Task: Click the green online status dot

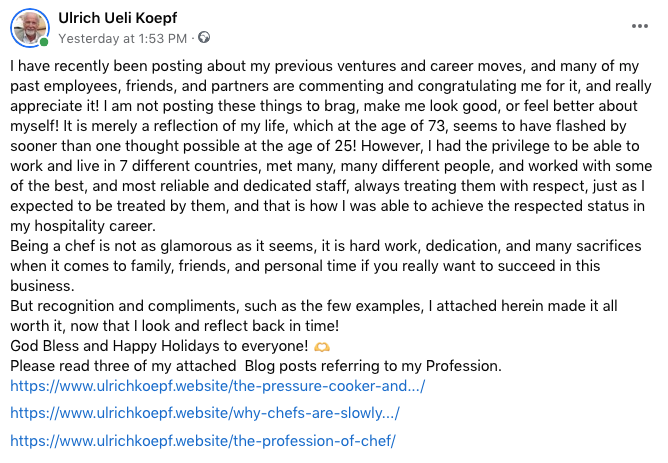Action: pyautogui.click(x=45, y=43)
